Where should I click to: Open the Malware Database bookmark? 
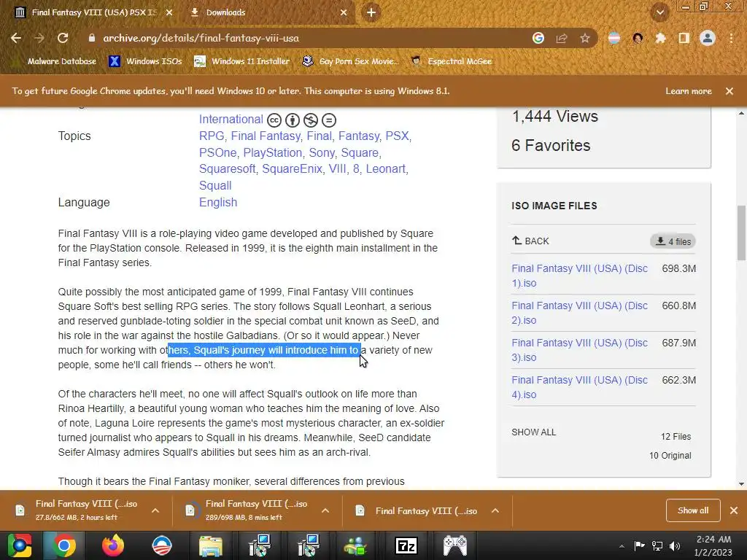click(55, 61)
